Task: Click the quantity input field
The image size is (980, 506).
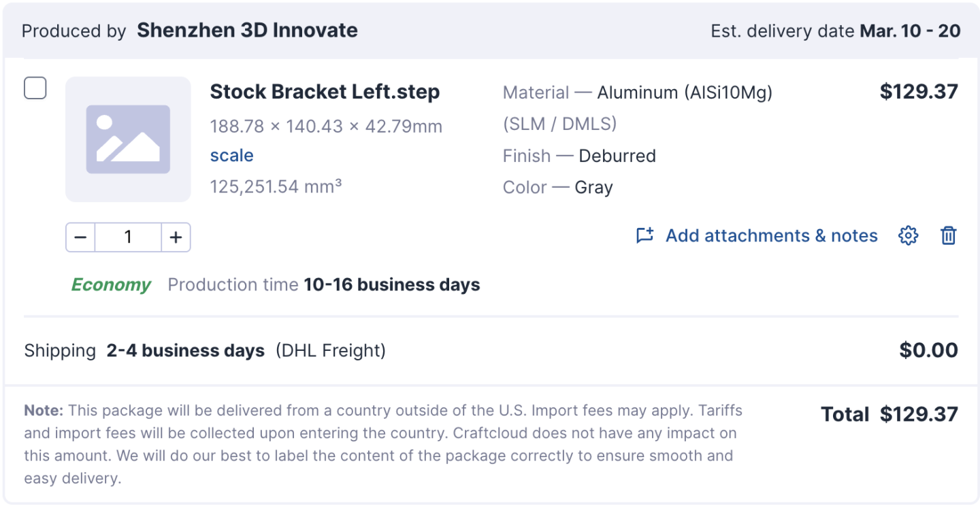Action: [128, 237]
